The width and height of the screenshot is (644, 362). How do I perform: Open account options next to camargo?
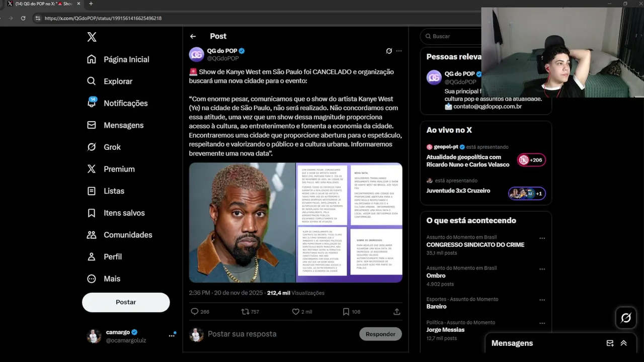(172, 335)
